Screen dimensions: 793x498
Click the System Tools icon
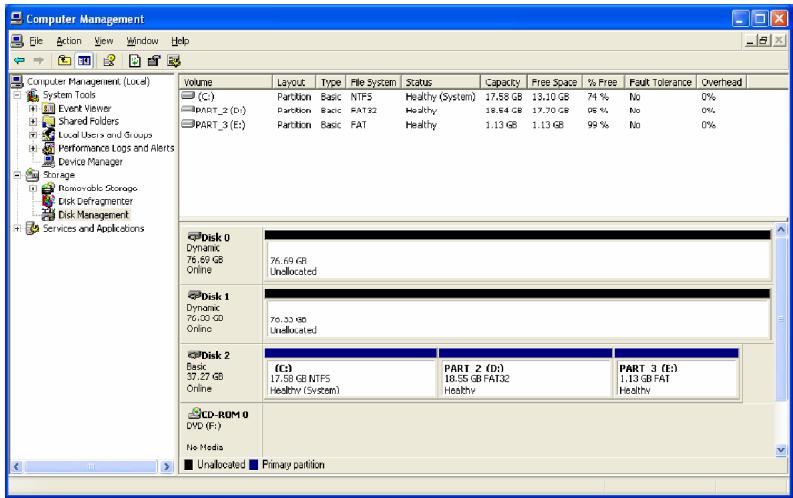(32, 95)
